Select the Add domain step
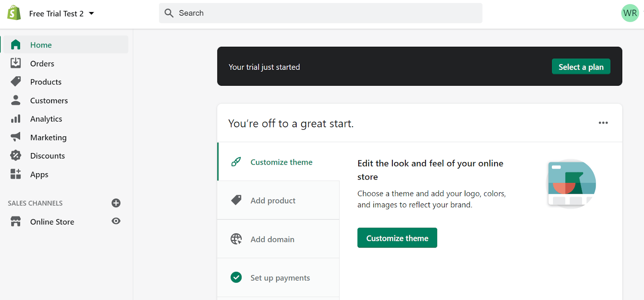This screenshot has height=300, width=644. (272, 239)
